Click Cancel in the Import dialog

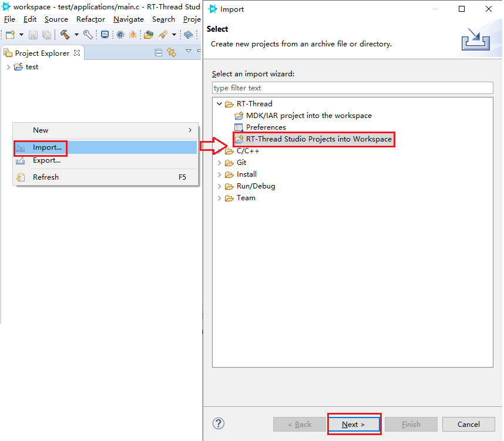tap(468, 424)
